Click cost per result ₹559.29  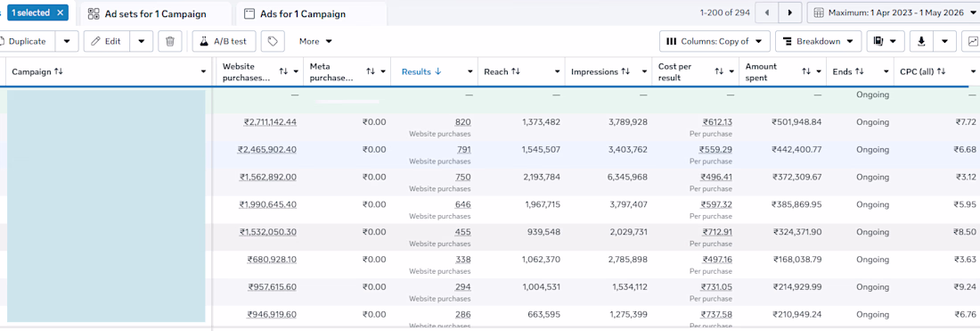716,150
